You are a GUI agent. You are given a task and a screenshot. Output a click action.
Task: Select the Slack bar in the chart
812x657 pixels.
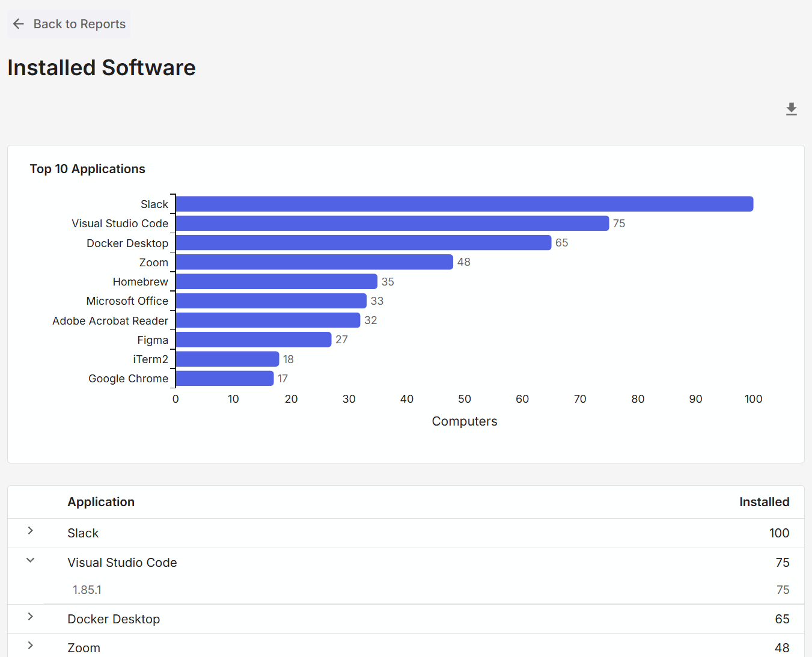463,203
